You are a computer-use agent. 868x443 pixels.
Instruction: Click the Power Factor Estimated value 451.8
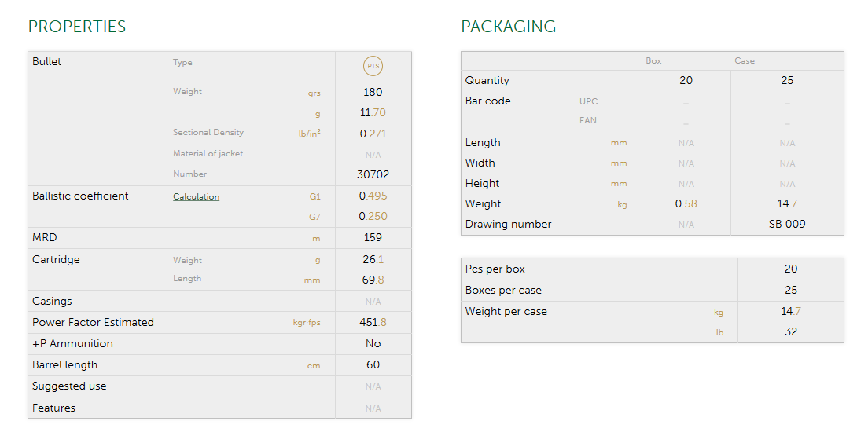(x=373, y=323)
